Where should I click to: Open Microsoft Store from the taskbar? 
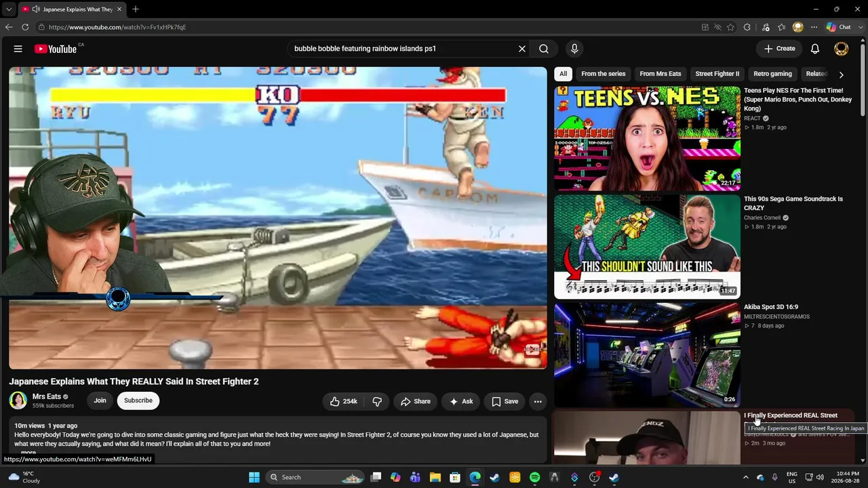455,477
